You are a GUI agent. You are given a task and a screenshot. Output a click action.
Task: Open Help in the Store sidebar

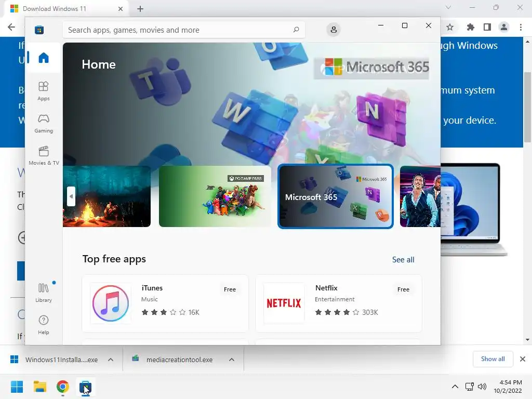(44, 325)
